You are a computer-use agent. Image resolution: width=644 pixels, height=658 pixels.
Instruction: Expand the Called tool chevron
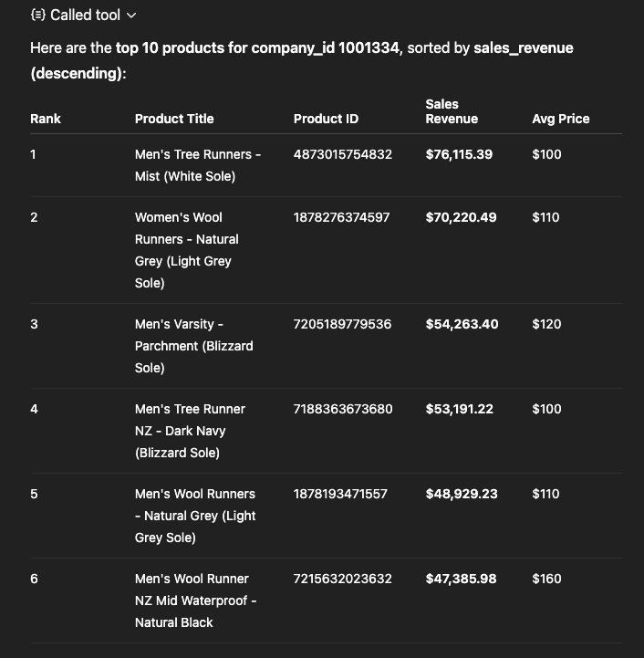click(x=131, y=16)
